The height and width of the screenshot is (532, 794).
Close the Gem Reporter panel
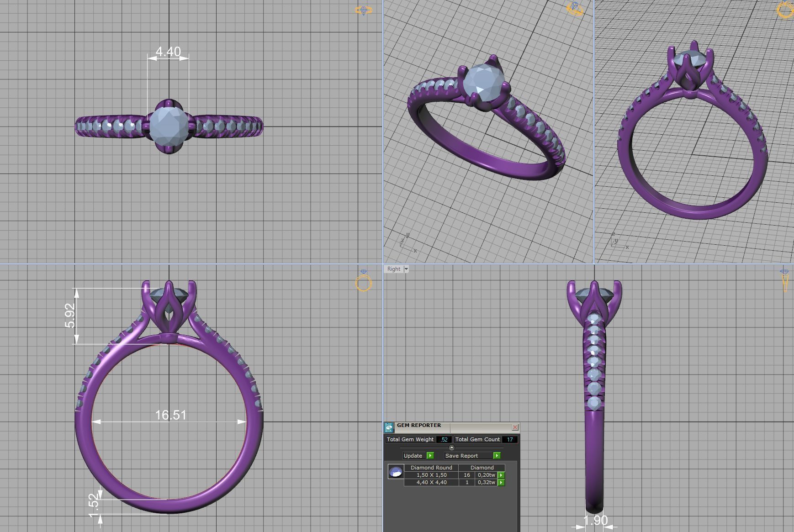(515, 427)
